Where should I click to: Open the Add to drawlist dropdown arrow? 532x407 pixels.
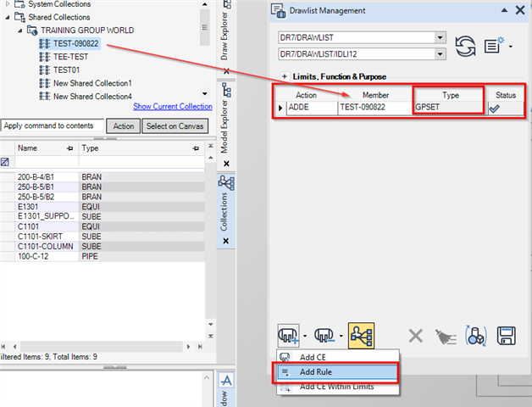305,336
